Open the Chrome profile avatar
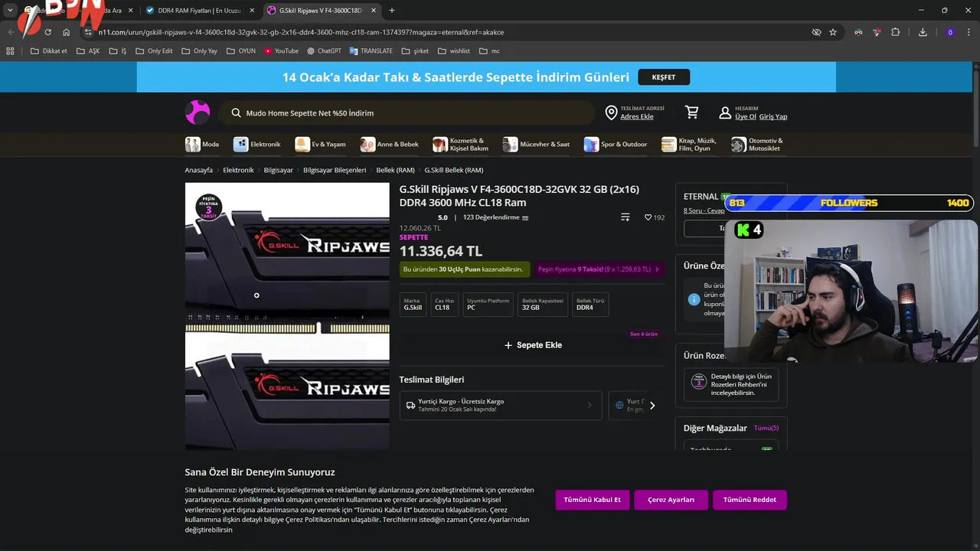The image size is (980, 551). click(950, 32)
